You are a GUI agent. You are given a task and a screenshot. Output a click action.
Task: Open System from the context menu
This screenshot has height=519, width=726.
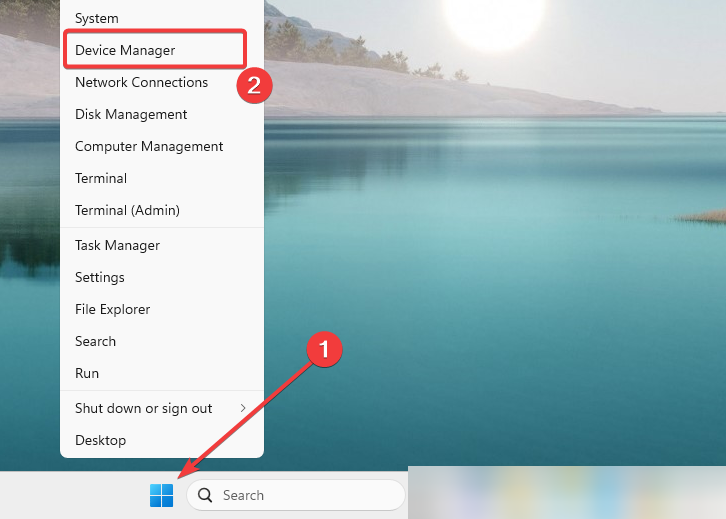(162, 18)
